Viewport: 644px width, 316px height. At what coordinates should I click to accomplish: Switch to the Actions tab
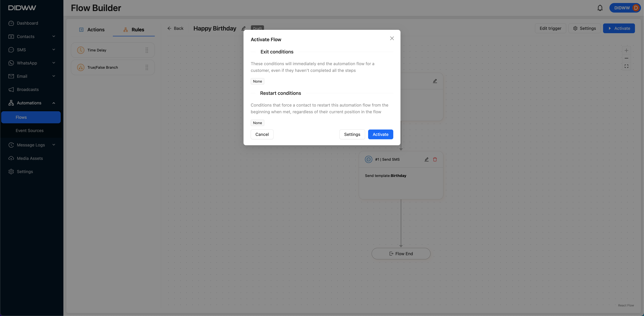coord(92,29)
